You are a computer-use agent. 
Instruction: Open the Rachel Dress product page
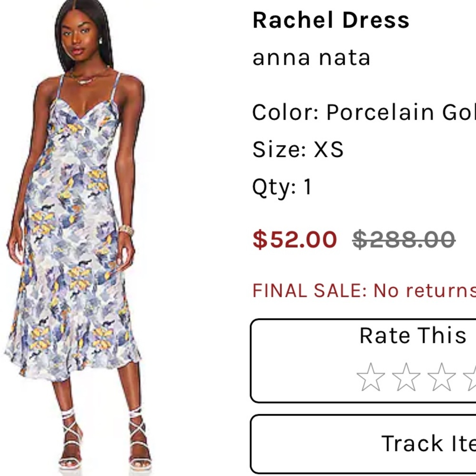point(331,20)
